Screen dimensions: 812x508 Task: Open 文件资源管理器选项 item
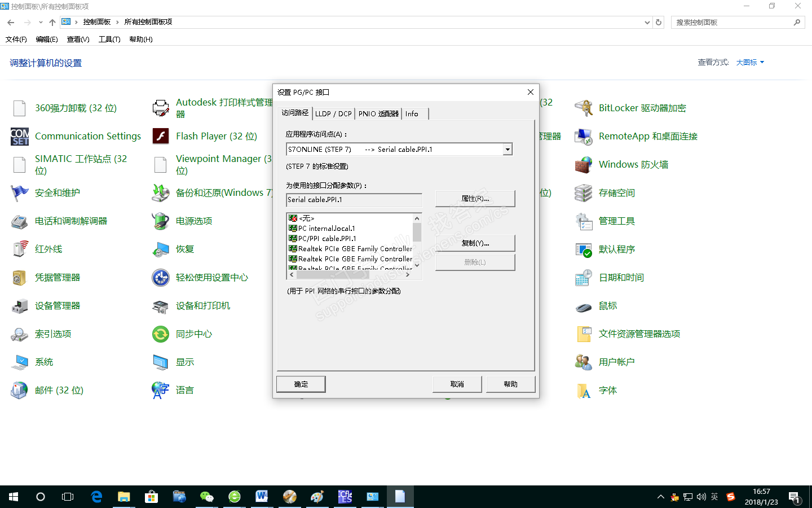(628, 334)
